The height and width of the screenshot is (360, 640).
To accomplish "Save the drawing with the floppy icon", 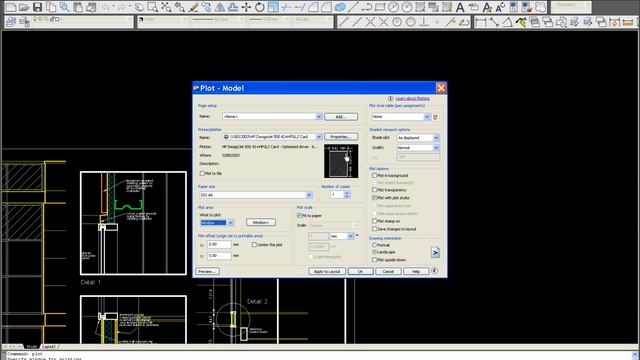I will point(38,7).
